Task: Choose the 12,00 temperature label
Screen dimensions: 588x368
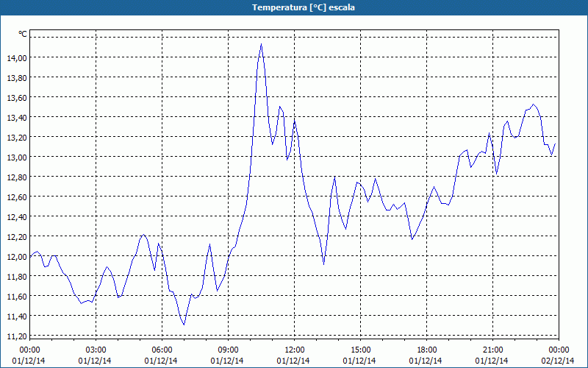Action: 17,256
